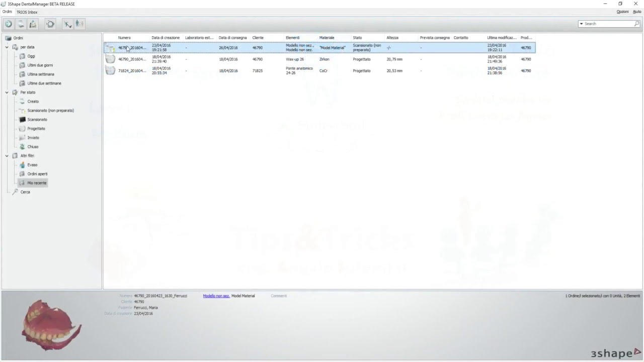Click the toolbar icon showing two people
The width and height of the screenshot is (644, 362).
tap(79, 24)
